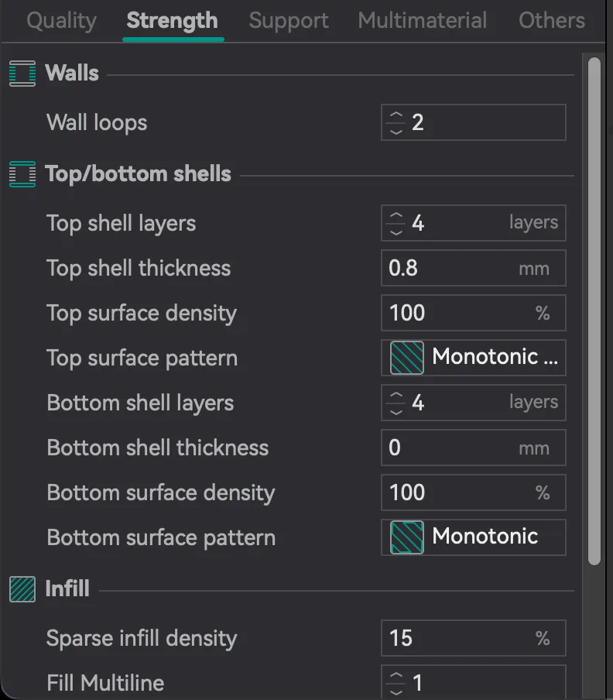
Task: Click the Top/bottom shells section icon
Action: [22, 174]
